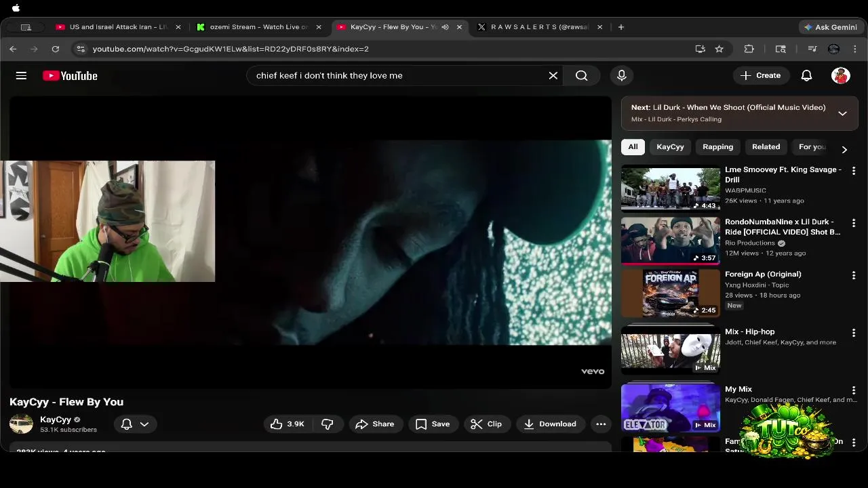Bookmark this page with star icon
Viewport: 868px width, 488px height.
tap(719, 49)
